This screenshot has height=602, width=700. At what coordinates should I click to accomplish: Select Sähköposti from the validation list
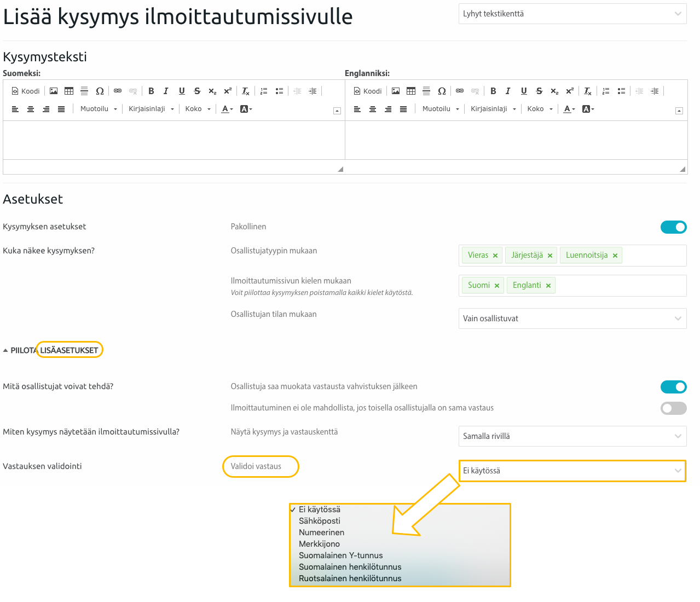coord(320,520)
